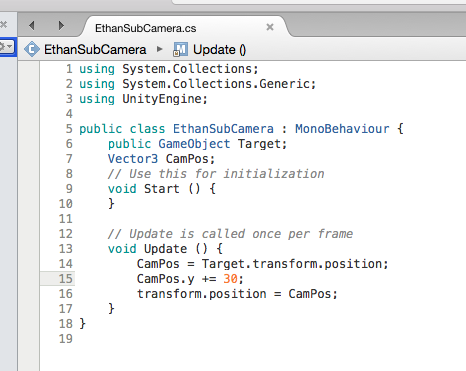Click 'Target.transform.position' on line 14

pos(291,264)
